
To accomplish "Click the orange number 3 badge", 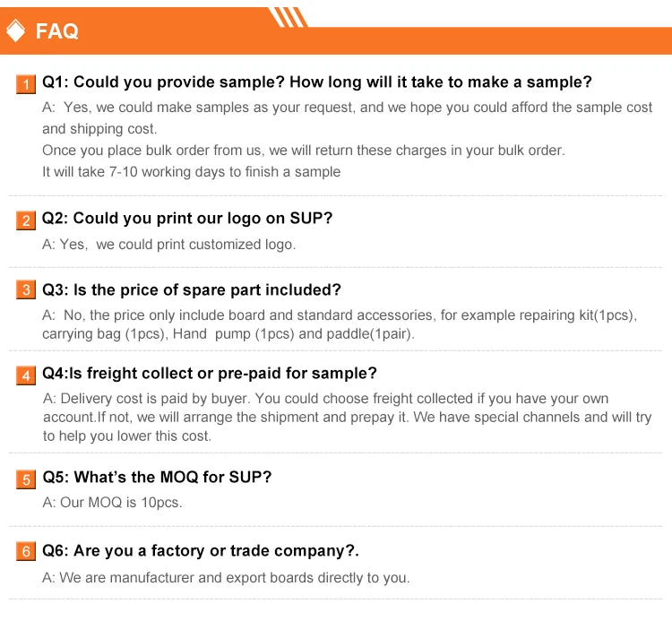I will 27,290.
